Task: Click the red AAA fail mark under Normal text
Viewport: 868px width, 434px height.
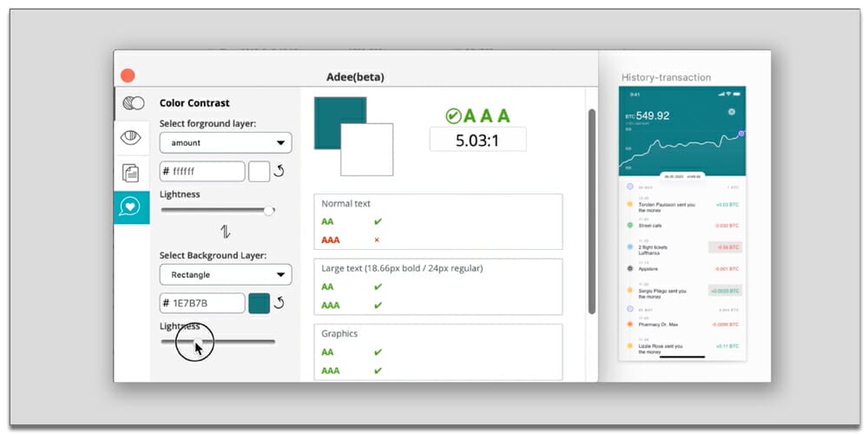Action: pyautogui.click(x=377, y=240)
